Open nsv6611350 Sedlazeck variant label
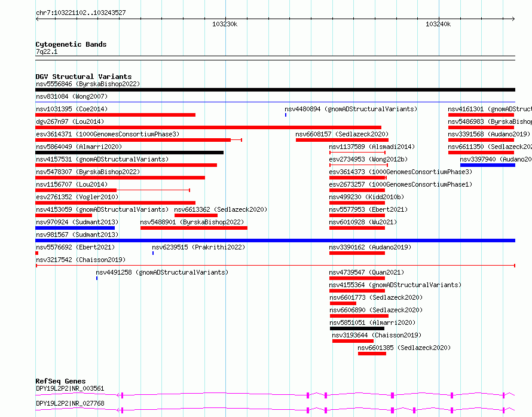This screenshot has width=532, height=417. (490, 147)
